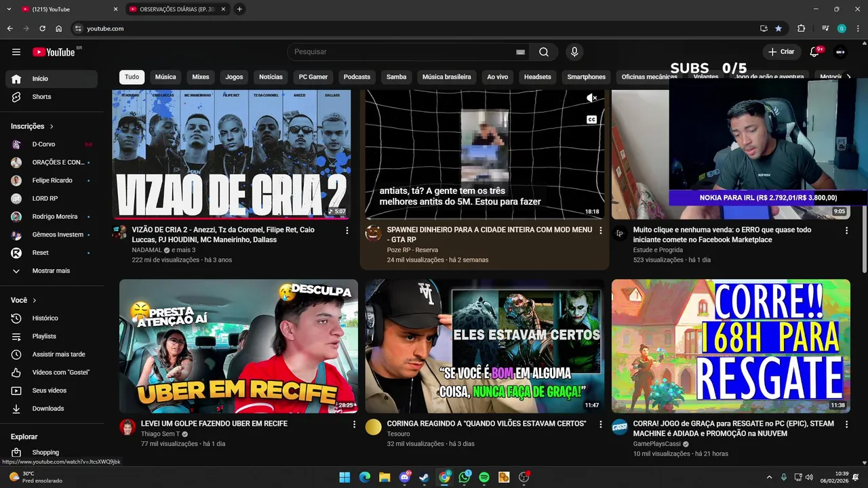
Task: Open Shorts in the sidebar
Action: click(x=51, y=97)
